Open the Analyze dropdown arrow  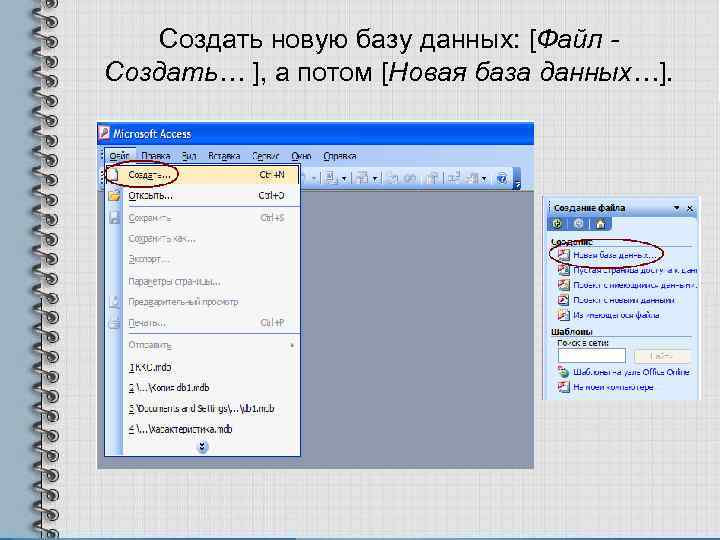click(x=375, y=179)
